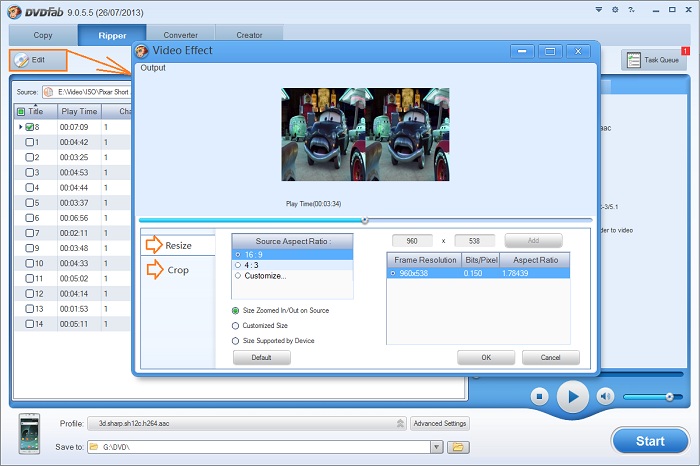
Task: Click the Stop playback button
Action: point(539,396)
